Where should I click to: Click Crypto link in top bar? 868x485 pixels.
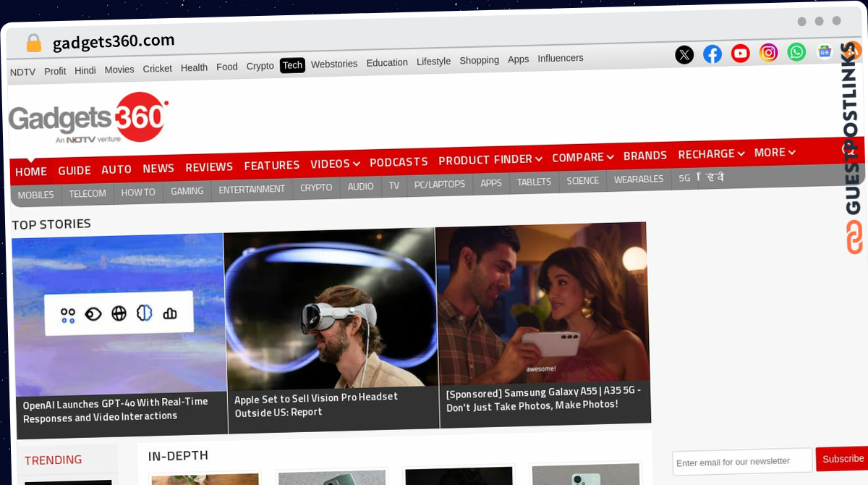[260, 66]
